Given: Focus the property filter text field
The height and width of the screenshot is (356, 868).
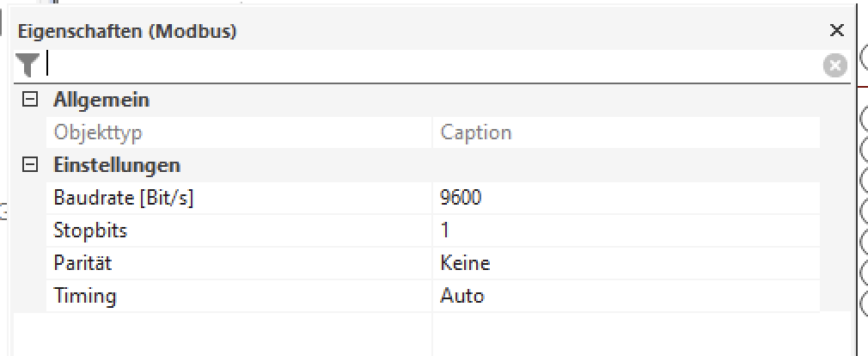Looking at the screenshot, I should (430, 64).
